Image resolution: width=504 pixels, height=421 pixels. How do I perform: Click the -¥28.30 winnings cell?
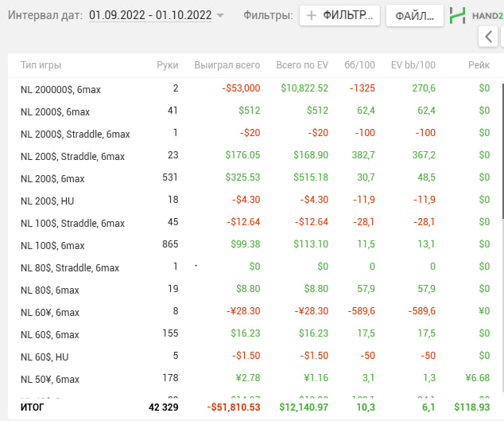243,311
